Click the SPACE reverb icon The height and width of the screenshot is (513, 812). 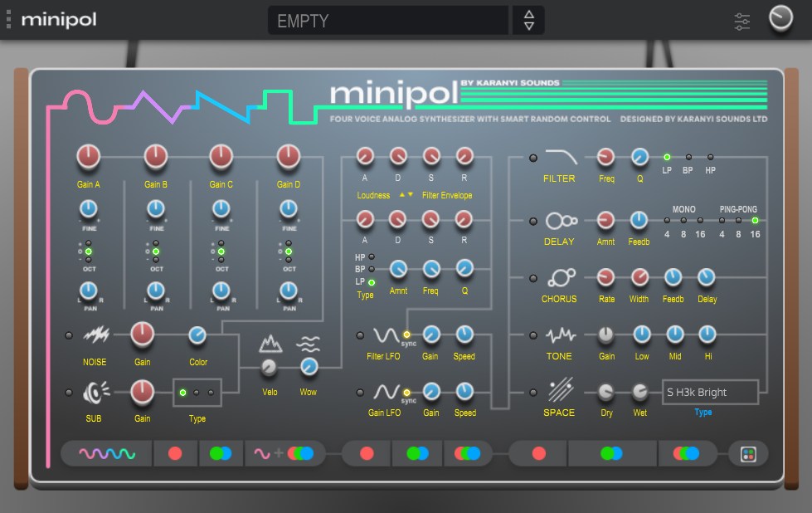click(x=561, y=390)
